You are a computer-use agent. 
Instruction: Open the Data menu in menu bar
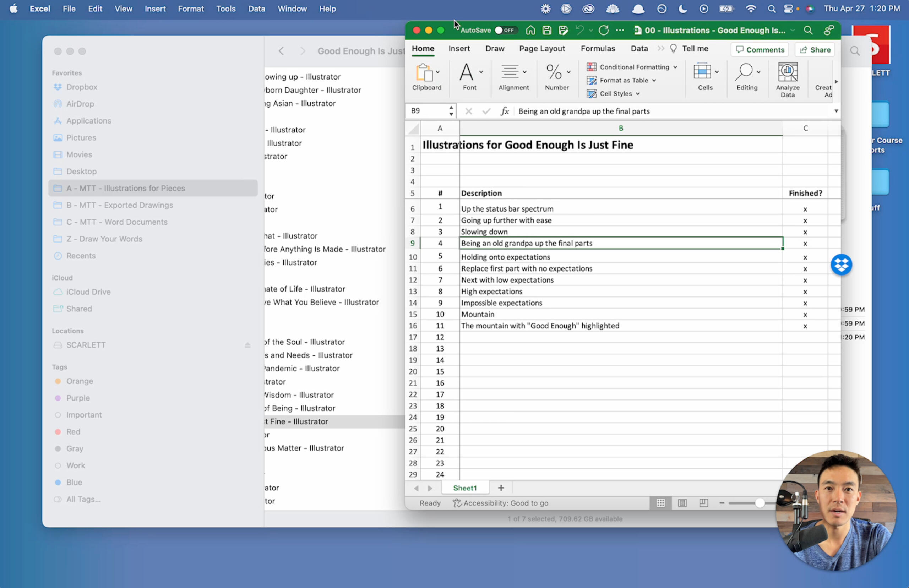(256, 9)
